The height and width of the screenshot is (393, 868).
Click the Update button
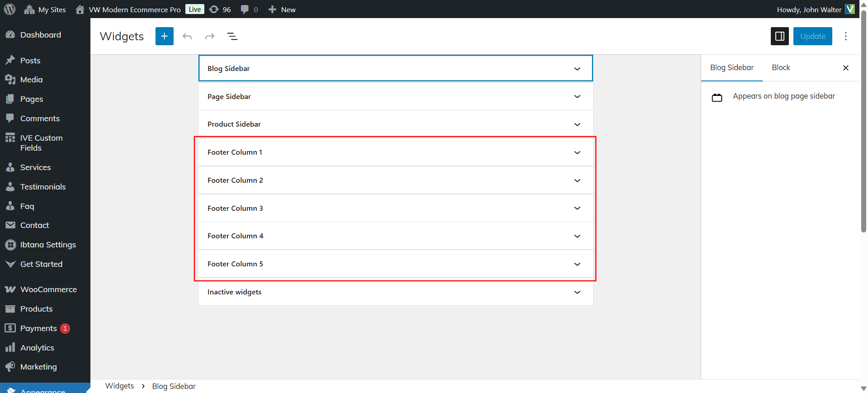[x=813, y=36]
